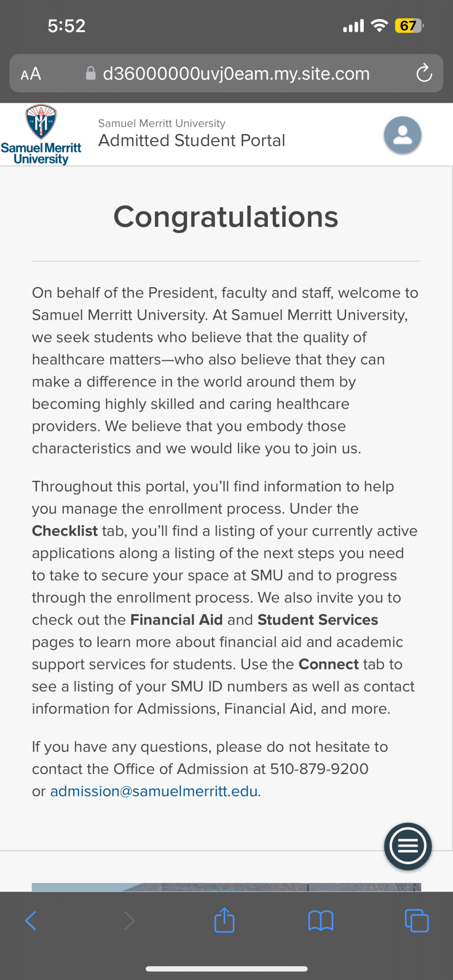453x980 pixels.
Task: Tap the Samuel Merritt University logo
Action: tap(41, 135)
